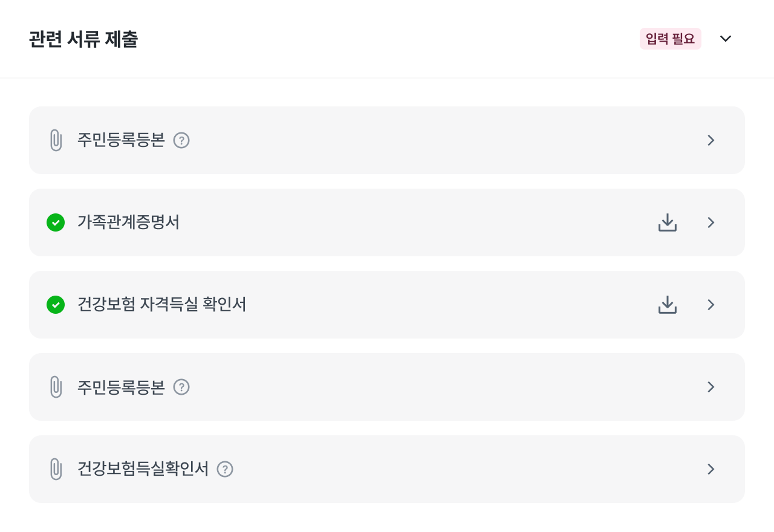Image resolution: width=774 pixels, height=532 pixels.
Task: Click the paperclip on the second 주민등록등본 row
Action: [56, 387]
